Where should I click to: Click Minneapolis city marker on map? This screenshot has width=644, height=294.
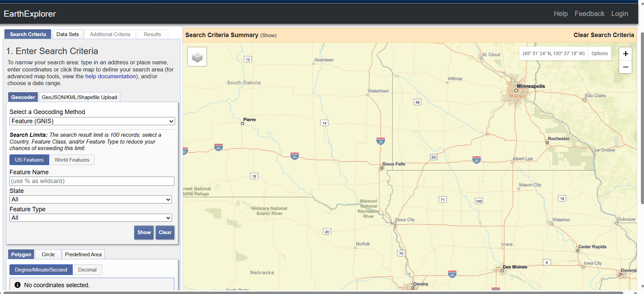pos(516,91)
